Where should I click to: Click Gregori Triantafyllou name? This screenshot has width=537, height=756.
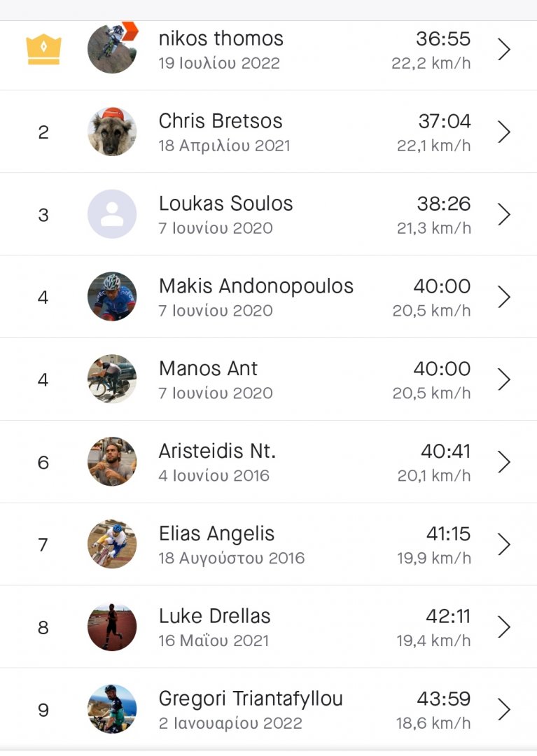(251, 699)
